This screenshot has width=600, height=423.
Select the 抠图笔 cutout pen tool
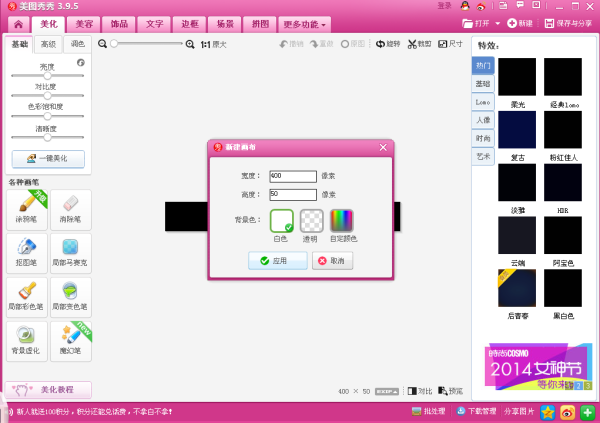click(27, 253)
